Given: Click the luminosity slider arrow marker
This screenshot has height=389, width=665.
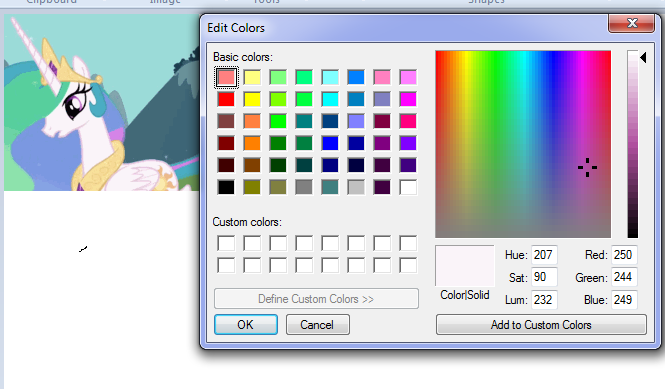Looking at the screenshot, I should (643, 57).
